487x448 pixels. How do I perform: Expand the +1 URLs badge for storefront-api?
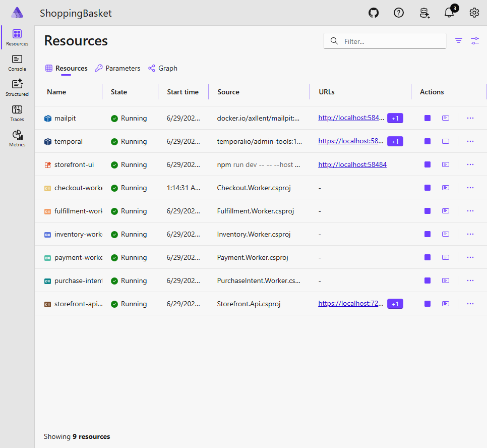pos(395,304)
